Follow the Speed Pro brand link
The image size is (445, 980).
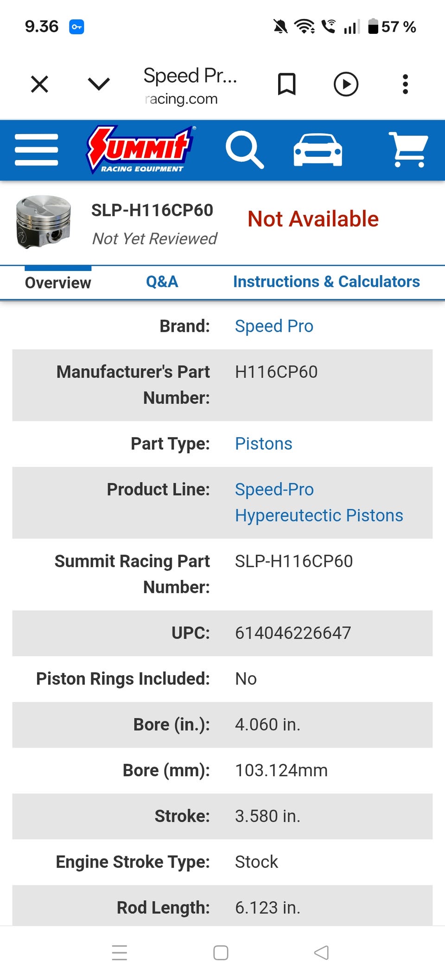click(274, 326)
